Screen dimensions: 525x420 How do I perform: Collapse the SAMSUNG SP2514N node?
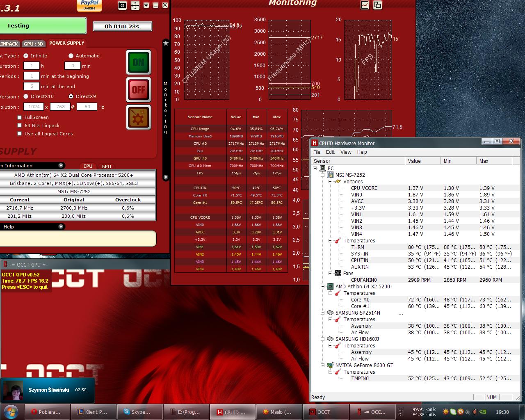pos(323,313)
